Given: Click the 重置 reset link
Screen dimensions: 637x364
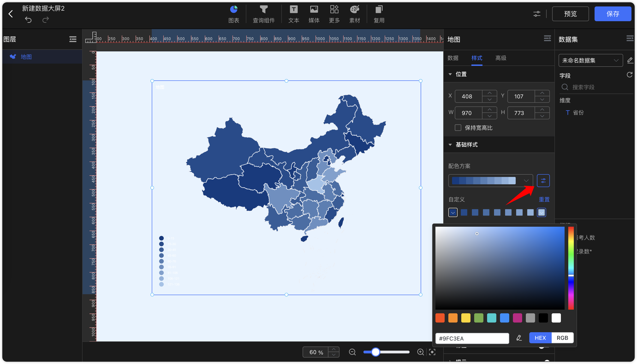Looking at the screenshot, I should (x=544, y=200).
